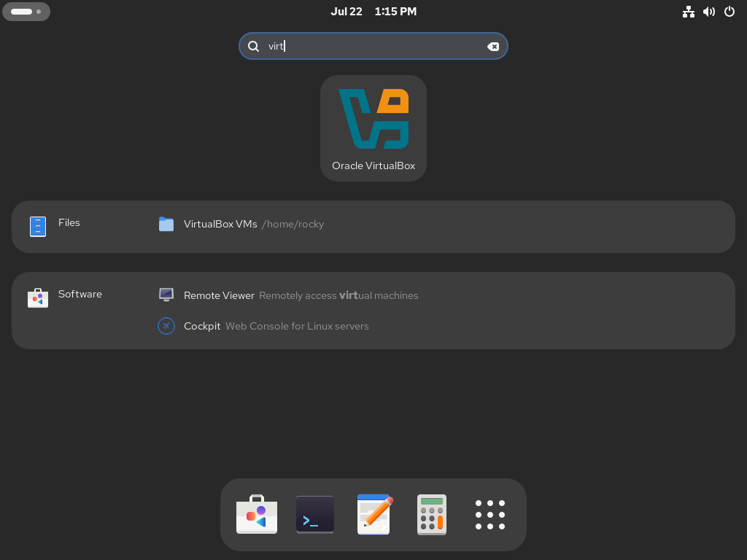747x560 pixels.
Task: Click the workspace indicator pill
Action: point(26,12)
